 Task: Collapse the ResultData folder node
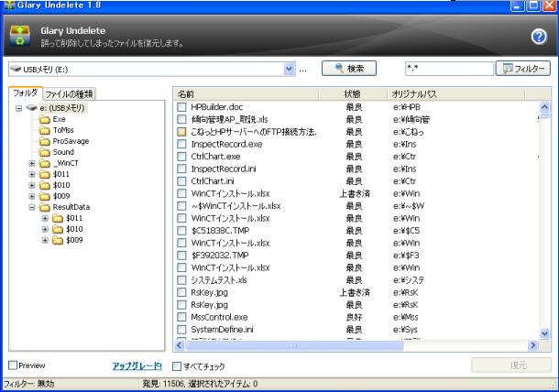(32, 207)
